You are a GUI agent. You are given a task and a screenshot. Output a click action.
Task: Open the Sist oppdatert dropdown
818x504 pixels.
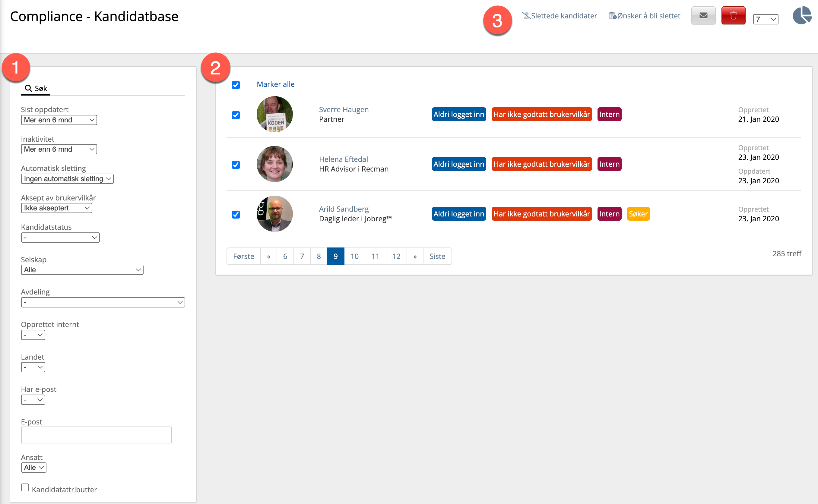59,120
